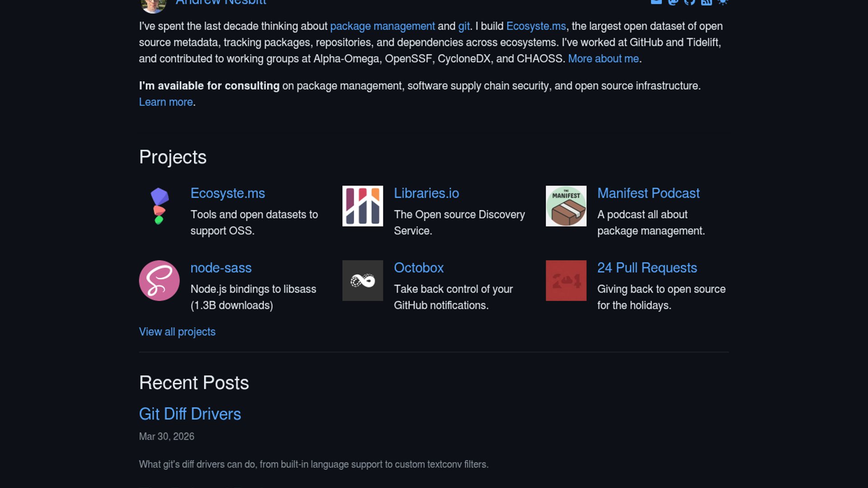The height and width of the screenshot is (488, 868).
Task: Click the '24 Pull Requests' title link
Action: [647, 267]
